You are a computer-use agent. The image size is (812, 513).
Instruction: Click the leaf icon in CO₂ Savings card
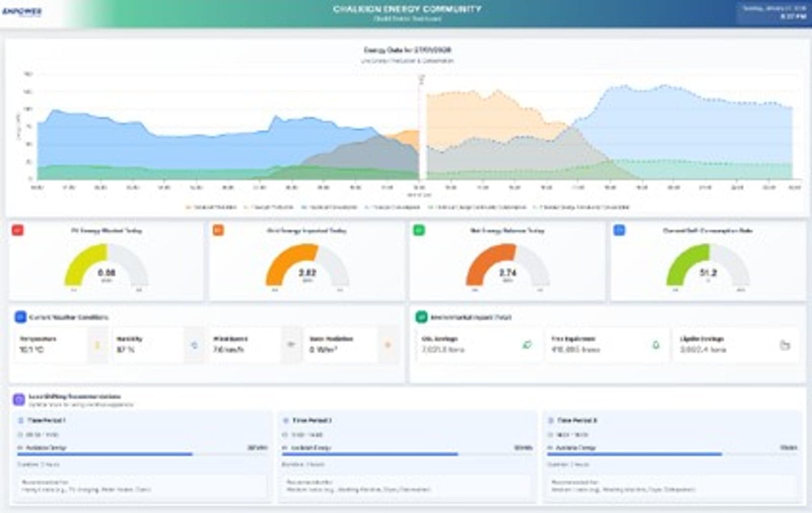tap(527, 345)
